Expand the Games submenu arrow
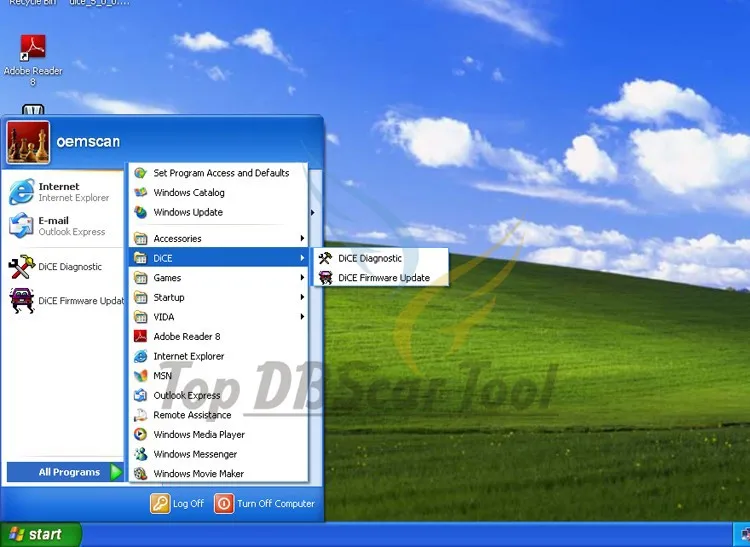750x547 pixels. pos(302,277)
